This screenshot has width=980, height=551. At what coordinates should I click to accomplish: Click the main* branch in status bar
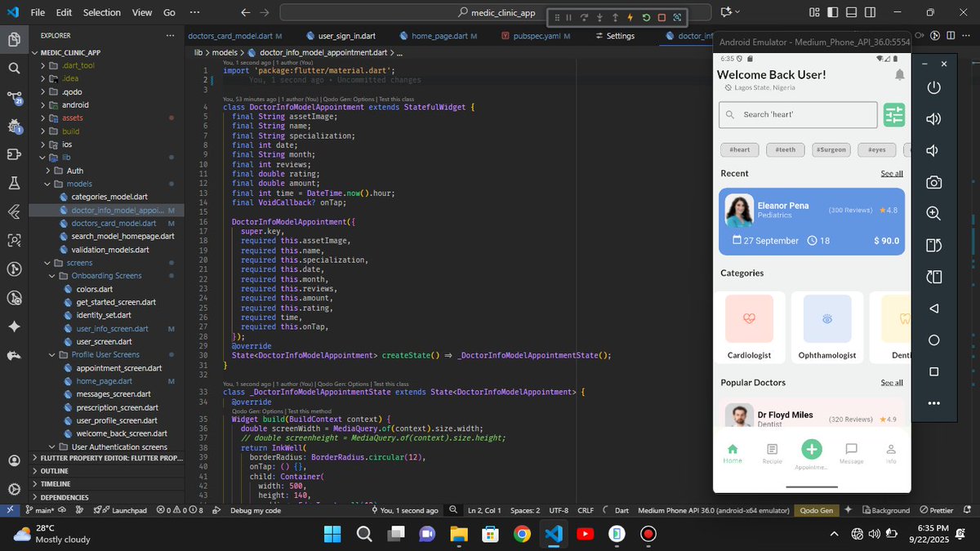click(x=39, y=510)
